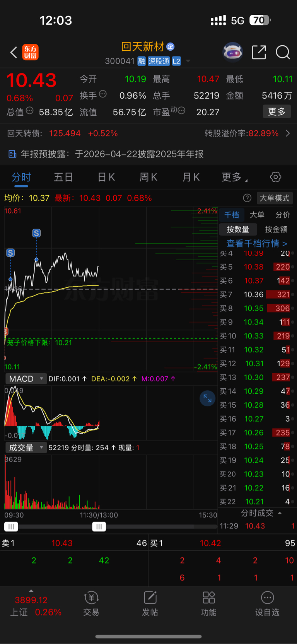Tap the 笼子价格下限 10.21 line label
This screenshot has height=644, width=297.
(x=39, y=343)
